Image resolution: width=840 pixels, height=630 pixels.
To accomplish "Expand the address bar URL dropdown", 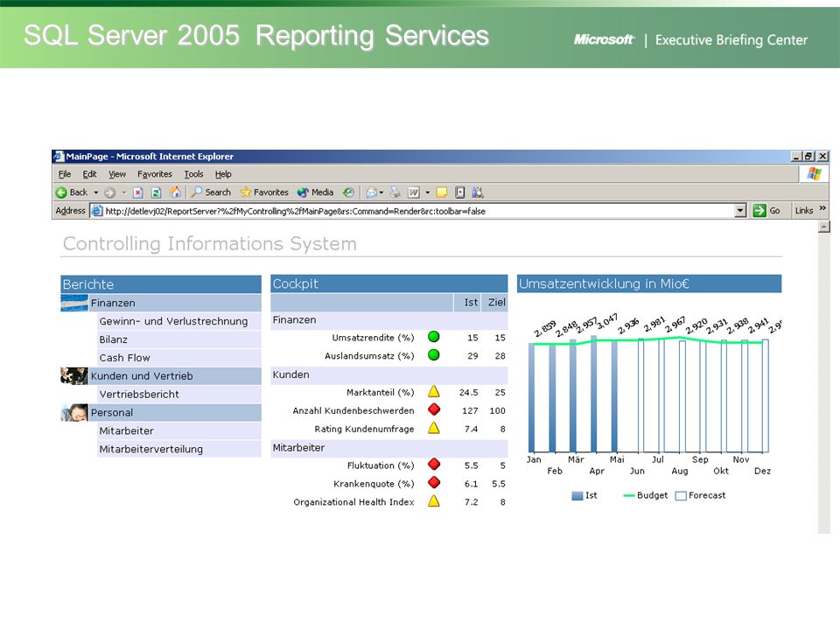I will (740, 211).
